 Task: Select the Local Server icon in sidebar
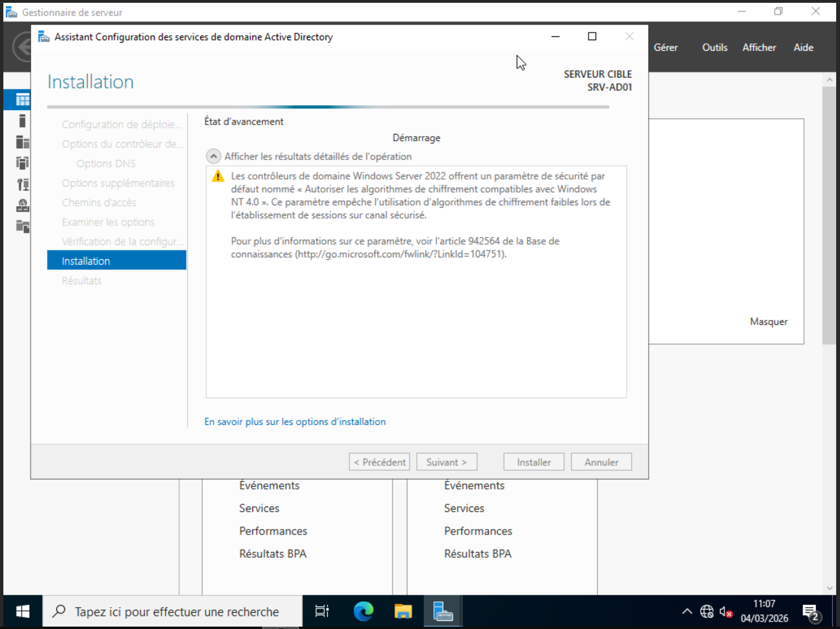pyautogui.click(x=22, y=121)
